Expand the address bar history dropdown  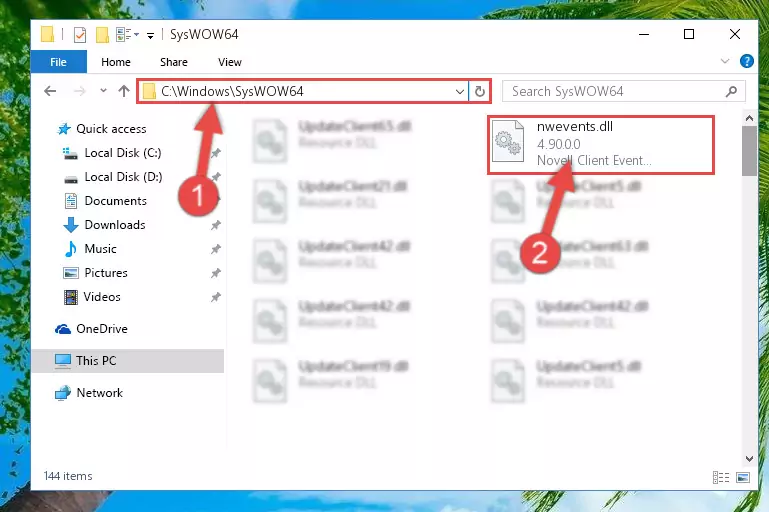click(x=460, y=91)
